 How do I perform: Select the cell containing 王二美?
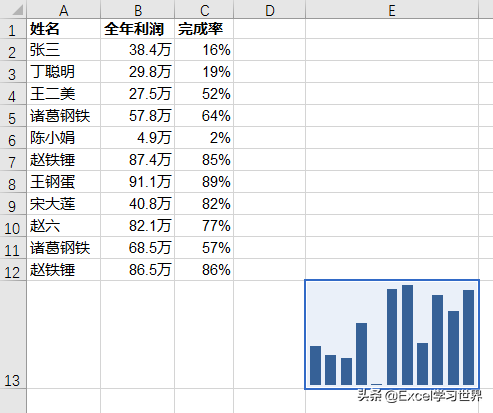tap(64, 94)
